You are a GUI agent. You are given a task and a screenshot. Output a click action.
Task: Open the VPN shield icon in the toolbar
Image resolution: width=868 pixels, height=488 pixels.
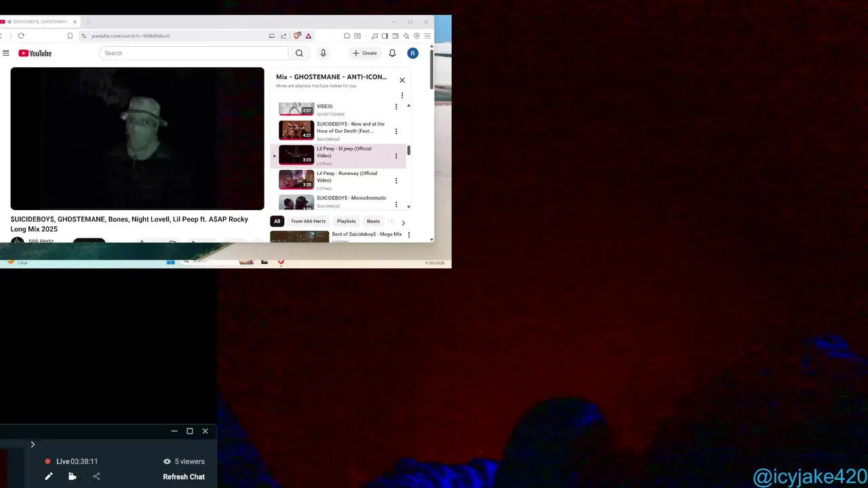point(416,36)
